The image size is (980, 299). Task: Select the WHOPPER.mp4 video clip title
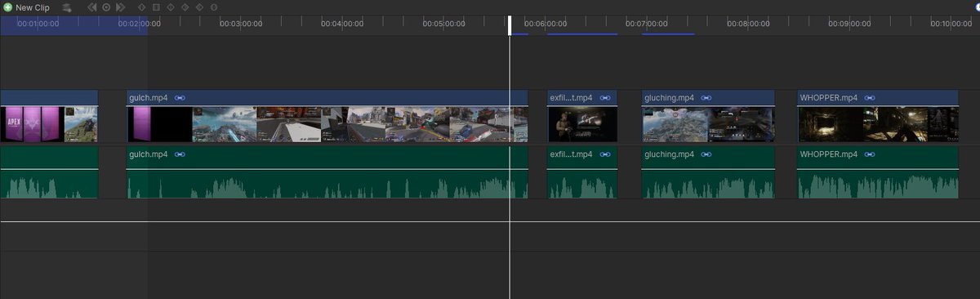829,98
